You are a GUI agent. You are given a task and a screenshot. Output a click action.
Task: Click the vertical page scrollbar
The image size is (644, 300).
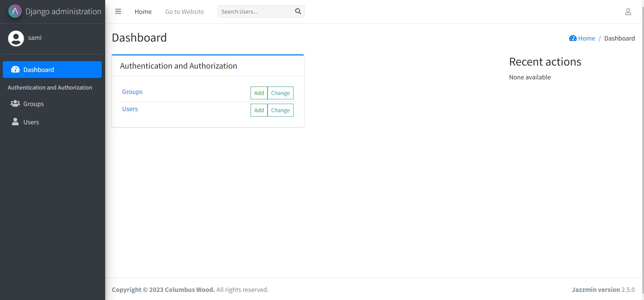click(x=643, y=150)
